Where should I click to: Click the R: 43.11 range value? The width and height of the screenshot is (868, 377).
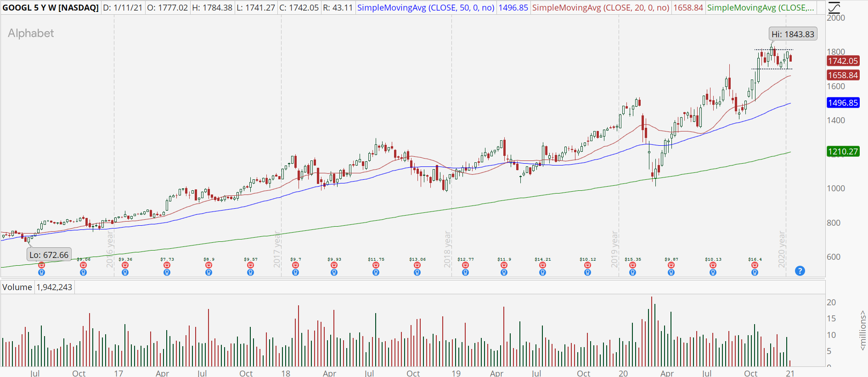338,8
